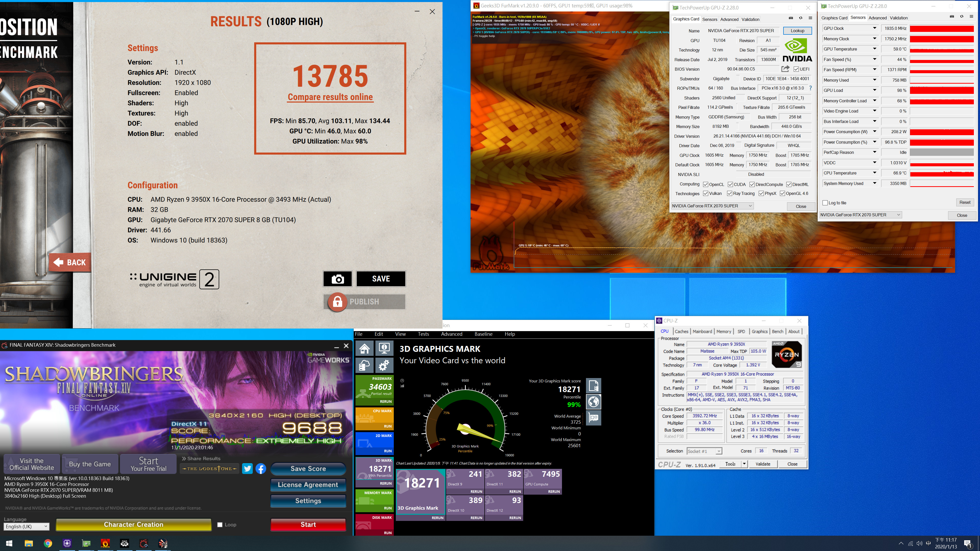Click the screenshot camera icon in GPU-Z Graphics Card window
980x551 pixels.
791,18
